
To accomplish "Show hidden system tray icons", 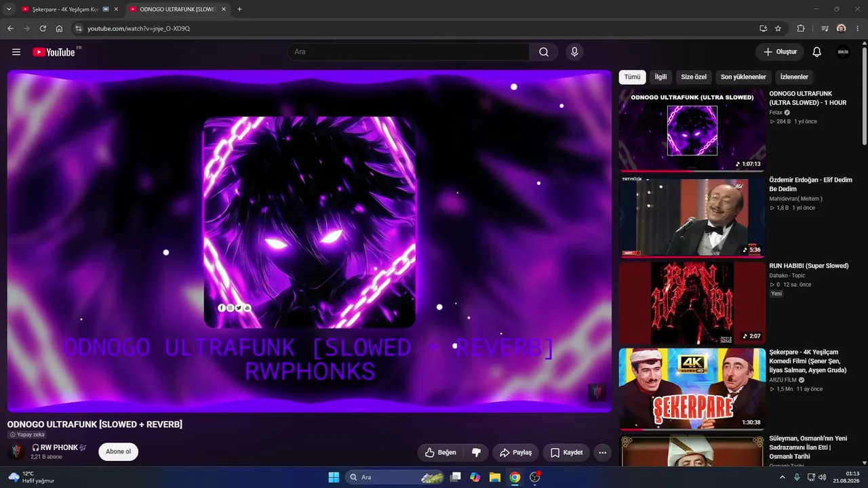I will pos(783,477).
